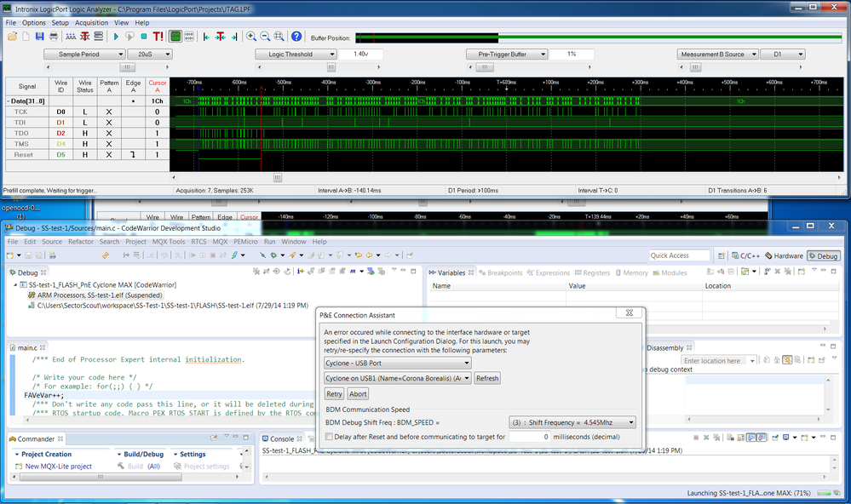Switch to the C/C++ perspective

(745, 256)
